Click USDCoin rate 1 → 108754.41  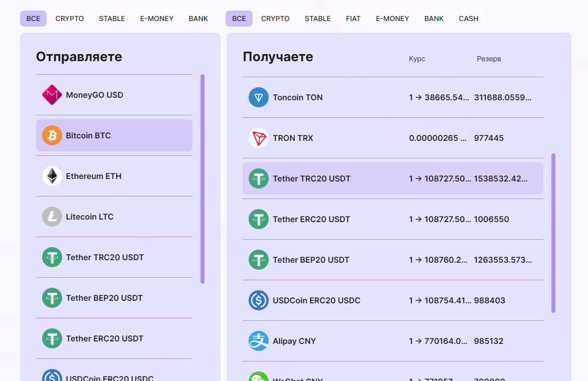click(x=440, y=300)
